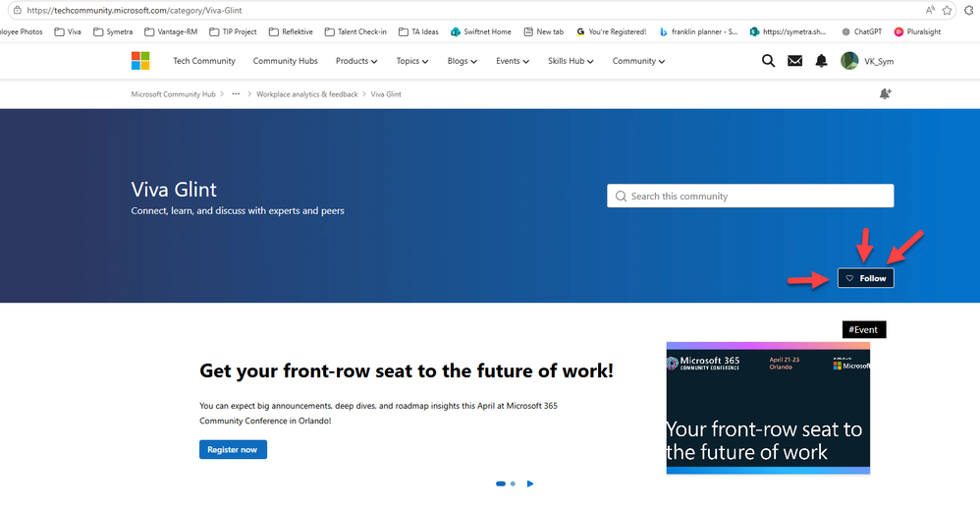Viewport: 980px width, 509px height.
Task: Click the subscribe bell-plus icon in breadcrumb bar
Action: pyautogui.click(x=885, y=93)
